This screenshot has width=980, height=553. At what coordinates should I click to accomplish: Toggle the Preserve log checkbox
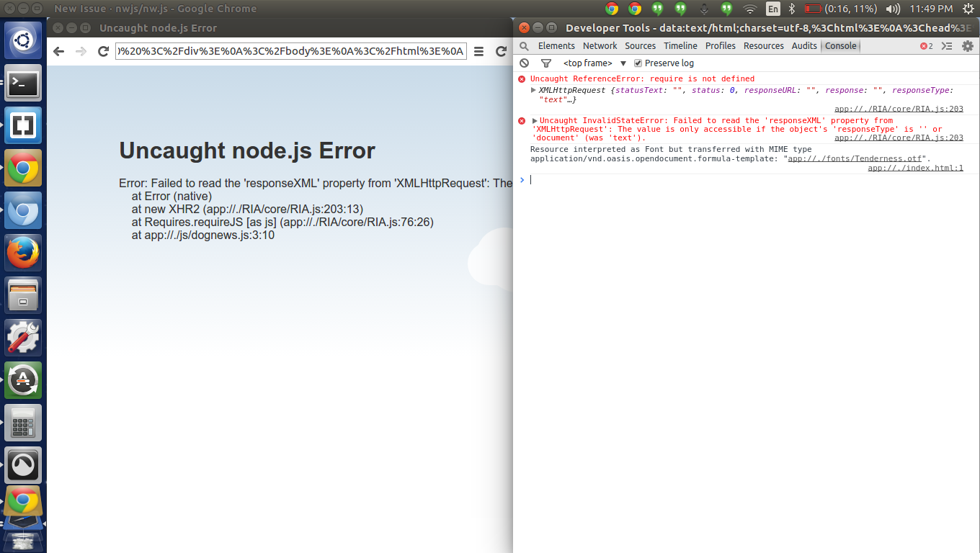click(x=638, y=63)
